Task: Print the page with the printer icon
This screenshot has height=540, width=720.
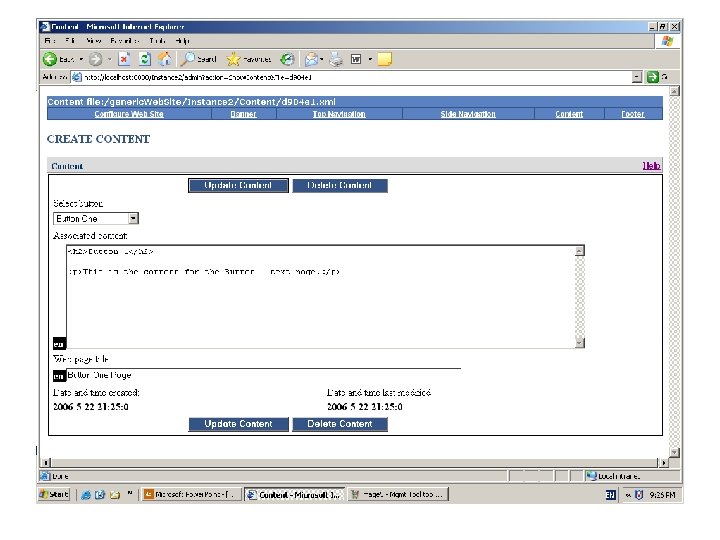Action: (x=336, y=59)
